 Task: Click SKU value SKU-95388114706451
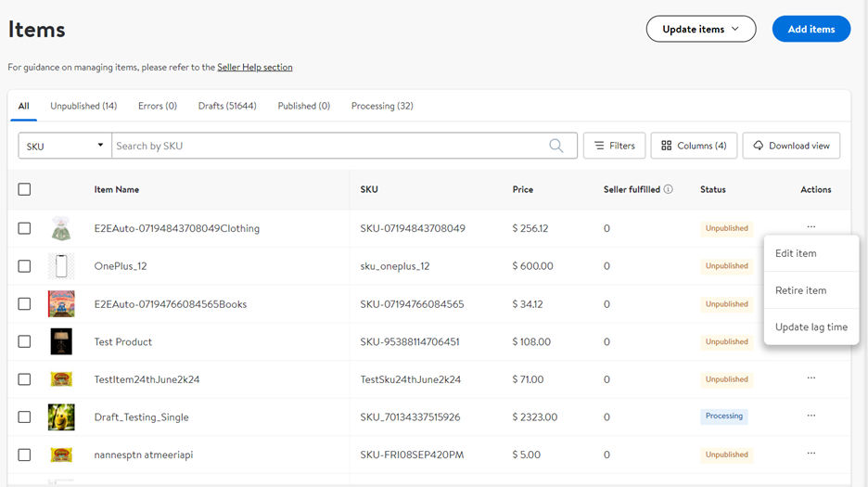click(410, 342)
